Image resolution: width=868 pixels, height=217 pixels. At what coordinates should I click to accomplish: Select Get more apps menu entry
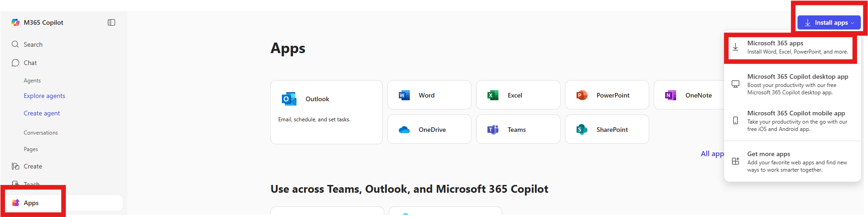click(793, 162)
